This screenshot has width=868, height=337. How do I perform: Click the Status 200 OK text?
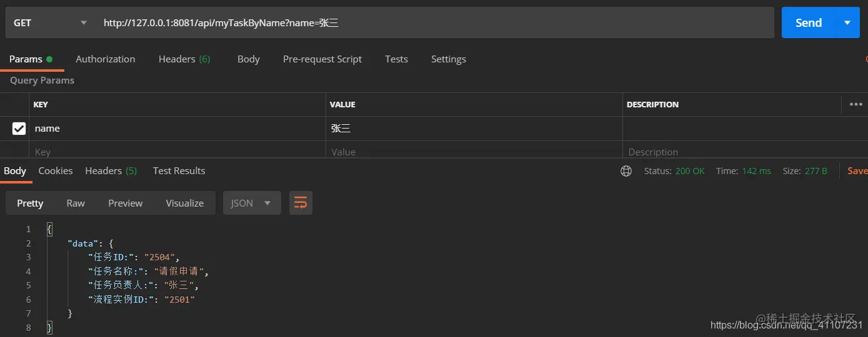pyautogui.click(x=674, y=171)
